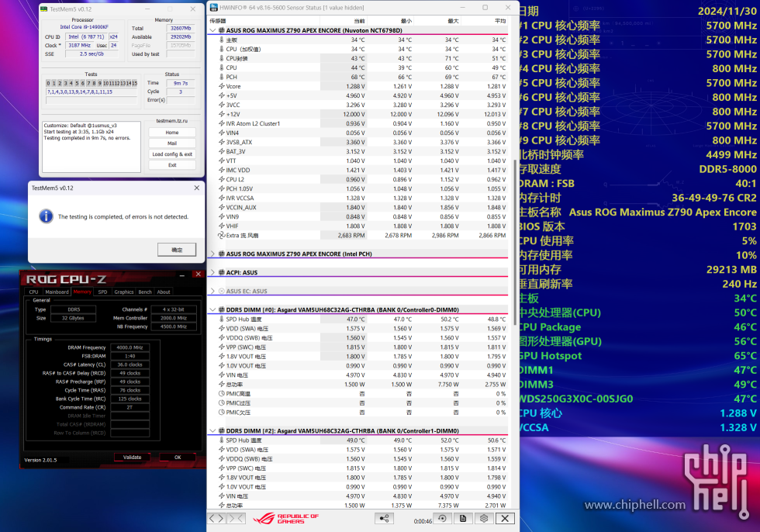Click the thermometer icon beside CPU封装
The height and width of the screenshot is (532, 760).
222,58
